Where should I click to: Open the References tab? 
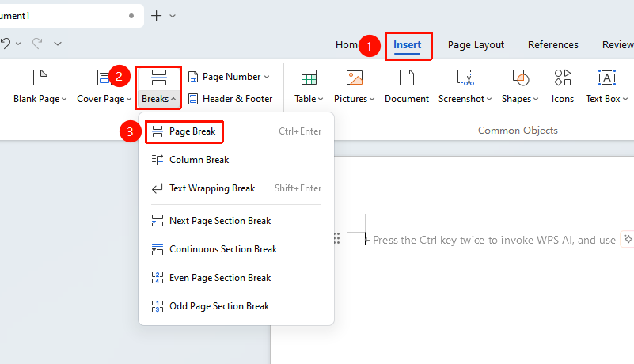(552, 45)
